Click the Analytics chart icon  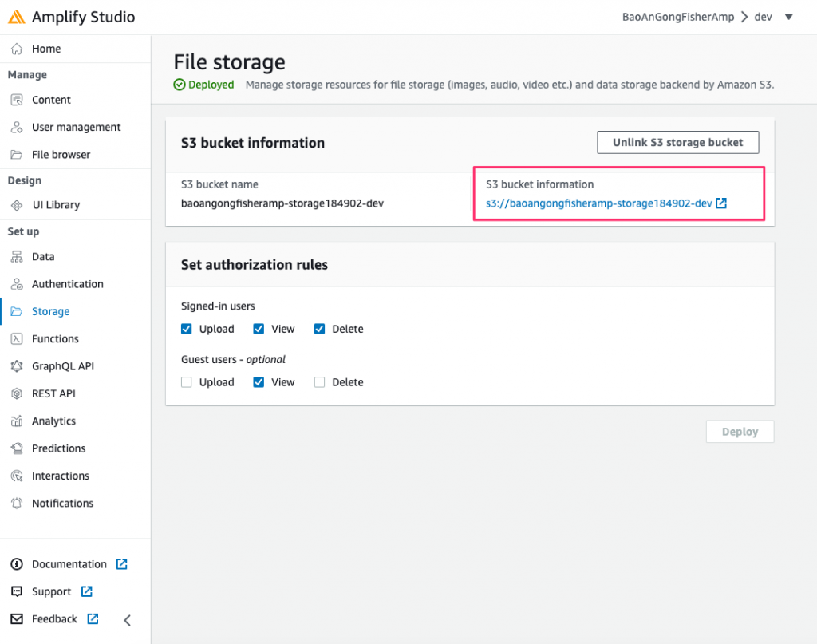[17, 421]
